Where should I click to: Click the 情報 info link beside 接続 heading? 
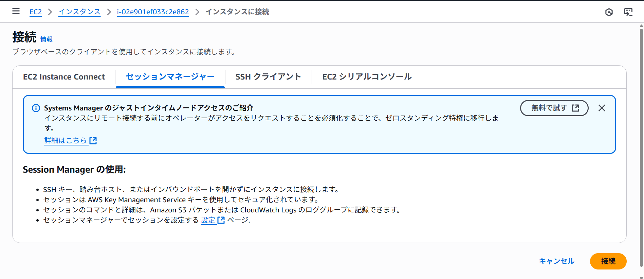47,39
